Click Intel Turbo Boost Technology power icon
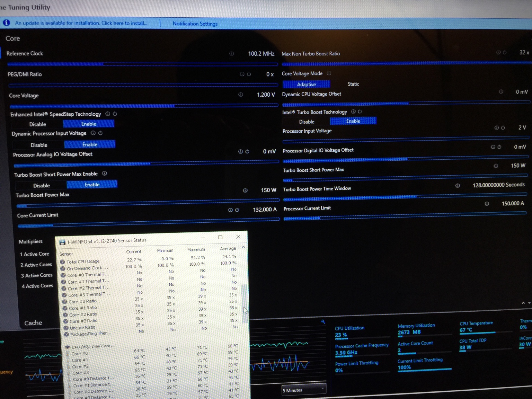This screenshot has width=532, height=399. click(x=360, y=112)
